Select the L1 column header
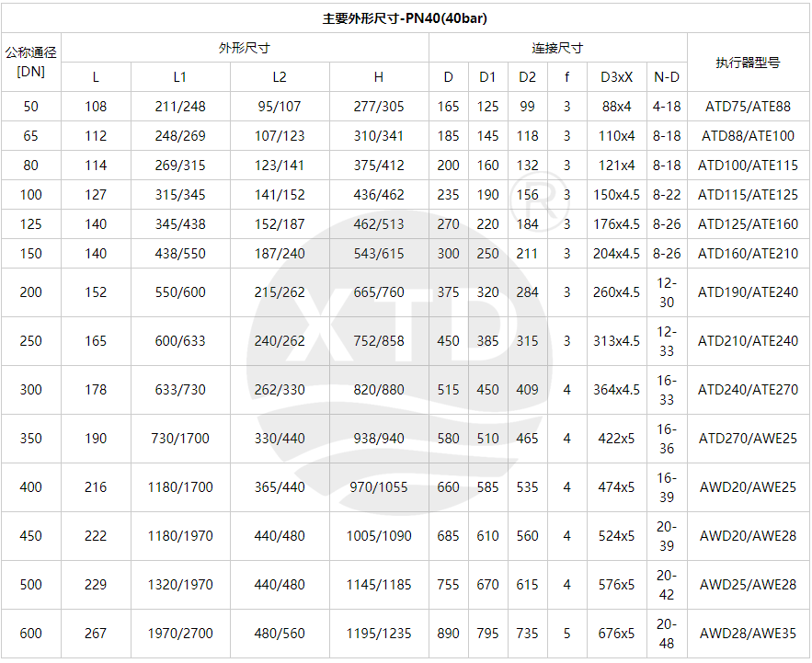This screenshot has width=812, height=663. click(x=180, y=77)
